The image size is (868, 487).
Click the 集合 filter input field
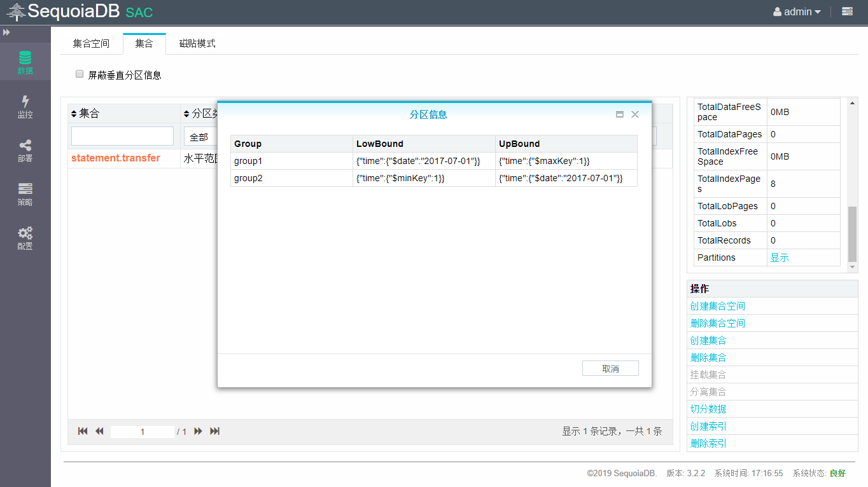[122, 136]
